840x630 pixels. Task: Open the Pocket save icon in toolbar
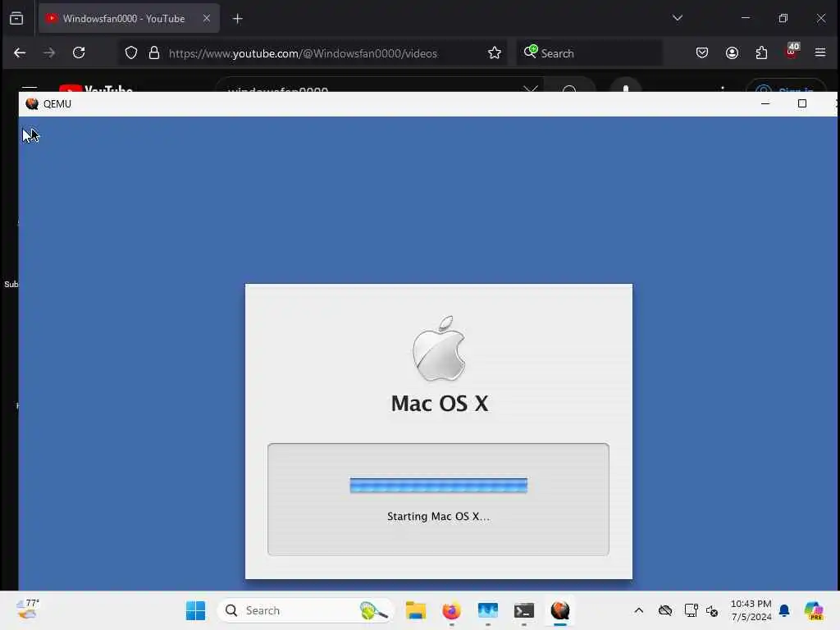pos(702,52)
